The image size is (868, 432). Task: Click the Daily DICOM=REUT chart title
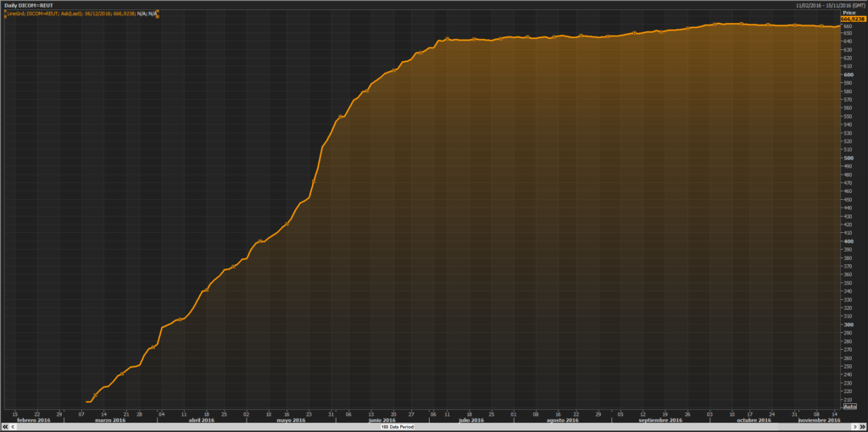tap(29, 4)
